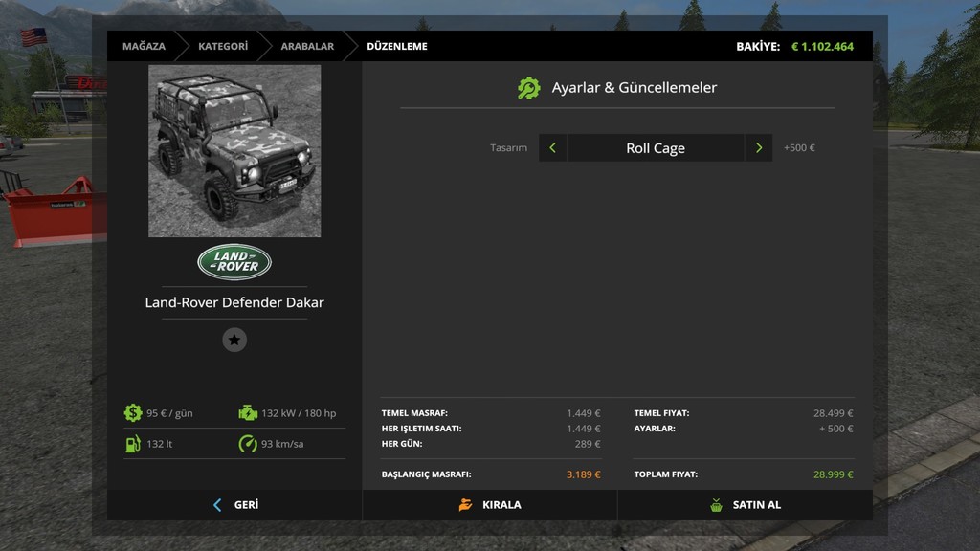Go to Mağaza breadcrumb tab
This screenshot has height=551, width=980.
click(x=144, y=46)
